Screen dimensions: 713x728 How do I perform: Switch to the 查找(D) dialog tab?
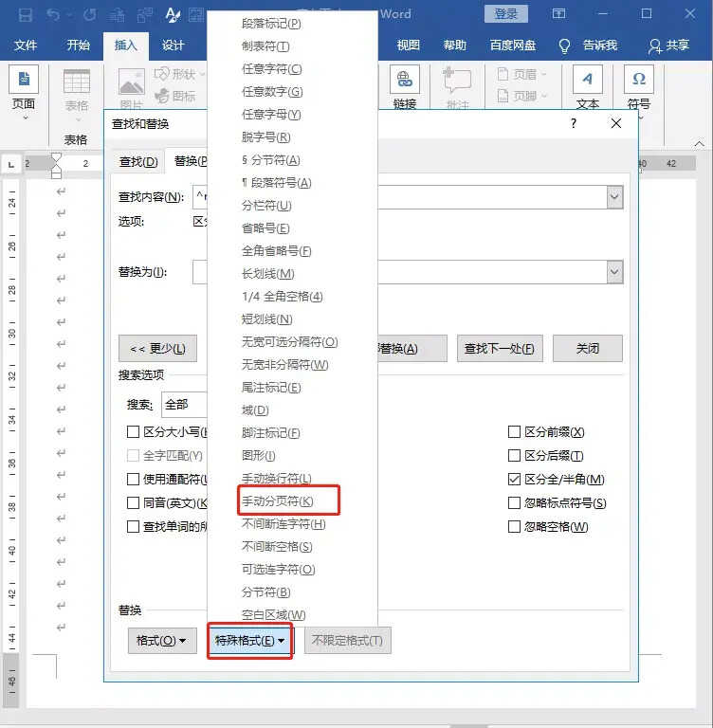pos(138,162)
